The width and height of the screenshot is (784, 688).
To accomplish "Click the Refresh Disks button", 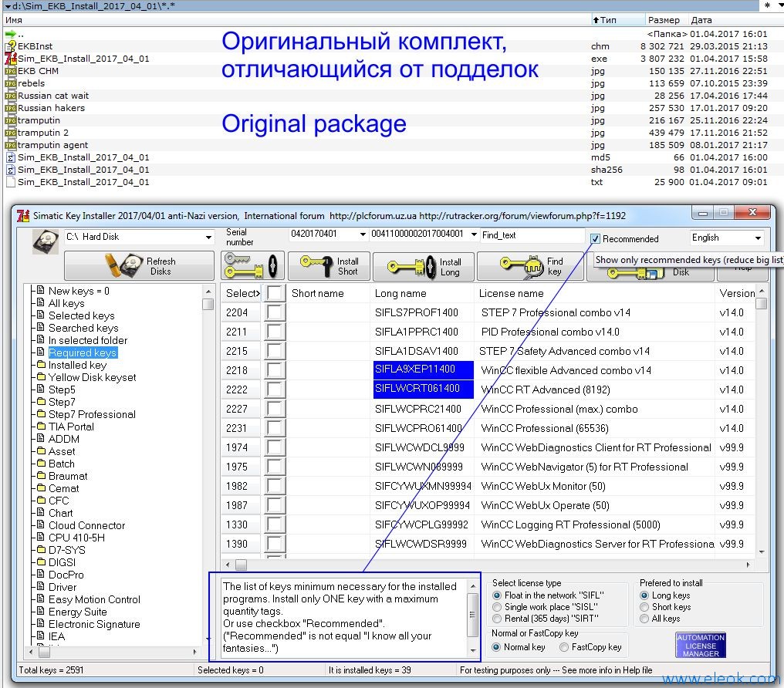I will pos(139,265).
